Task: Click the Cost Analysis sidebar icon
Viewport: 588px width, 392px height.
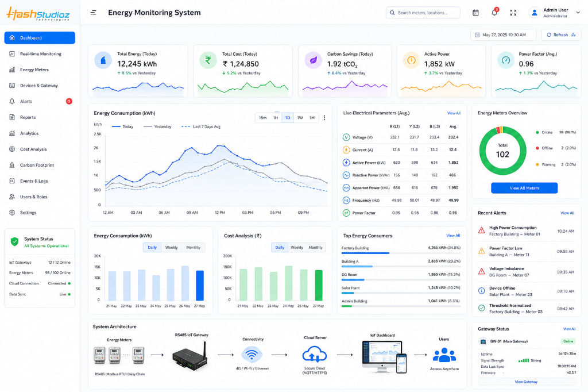Action: (12, 149)
